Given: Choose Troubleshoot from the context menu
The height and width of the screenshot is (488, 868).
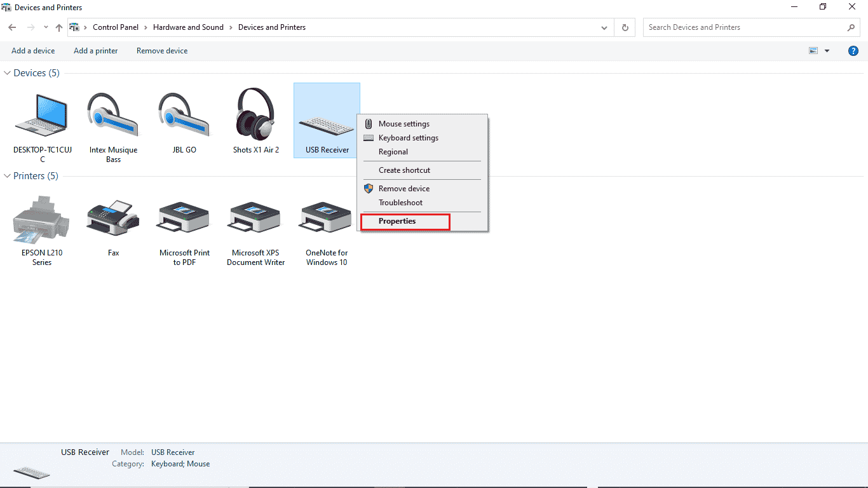Looking at the screenshot, I should click(422, 203).
